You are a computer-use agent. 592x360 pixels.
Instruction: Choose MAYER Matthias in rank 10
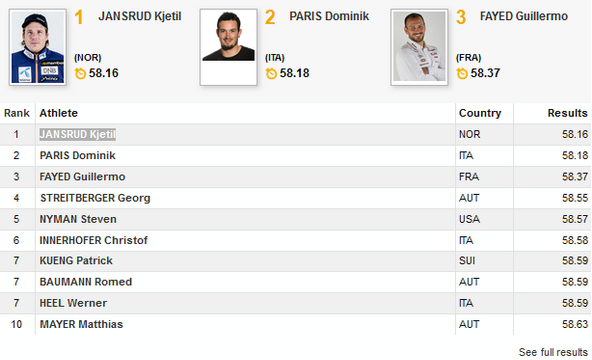(81, 324)
